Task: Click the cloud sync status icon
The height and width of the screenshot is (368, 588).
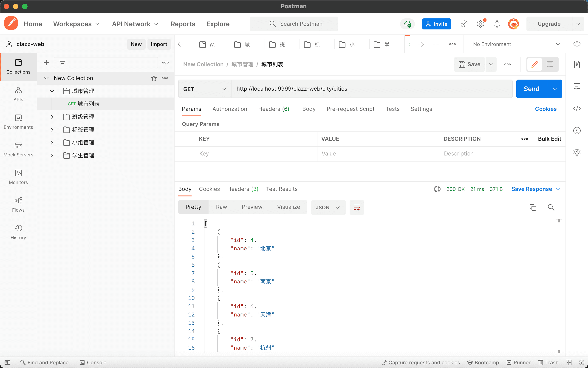Action: 407,24
